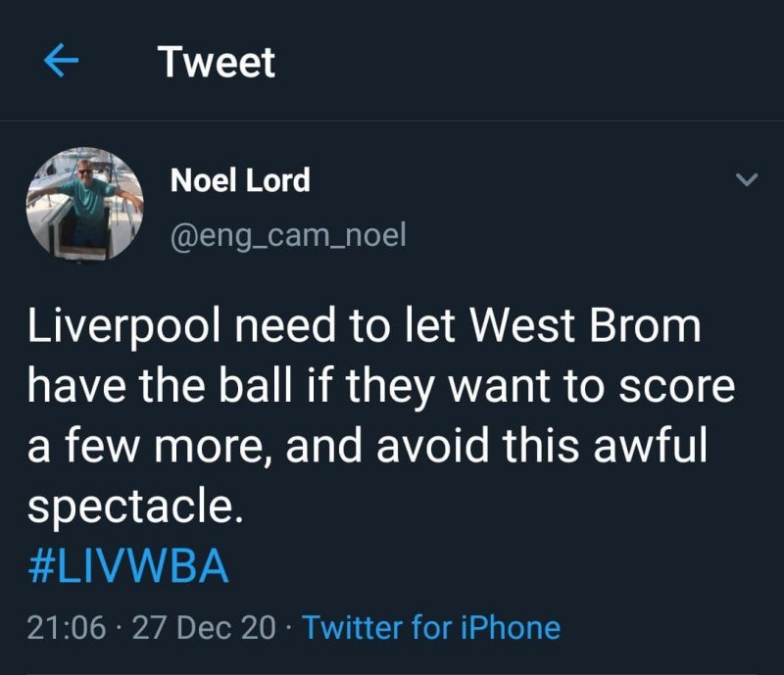Click the display name Noel Lord
The height and width of the screenshot is (675, 784).
pos(240,180)
